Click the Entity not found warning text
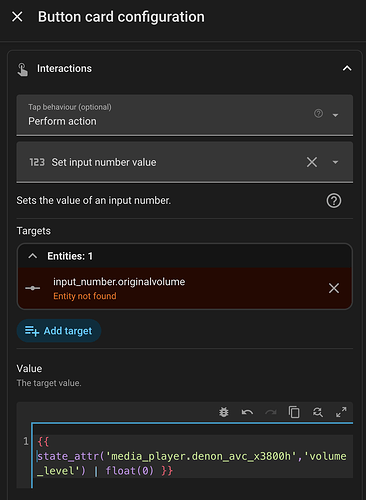Screen dimensions: 366x500 click(85, 296)
